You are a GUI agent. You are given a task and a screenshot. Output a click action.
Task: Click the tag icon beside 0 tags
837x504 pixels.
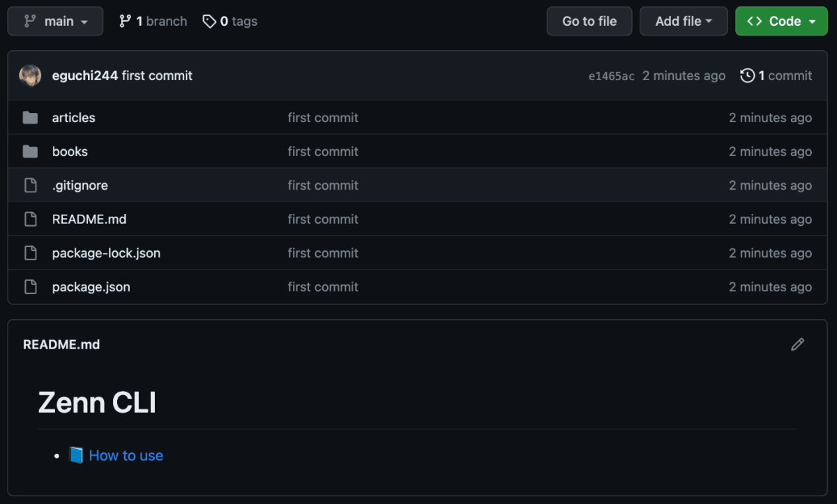[x=209, y=22]
